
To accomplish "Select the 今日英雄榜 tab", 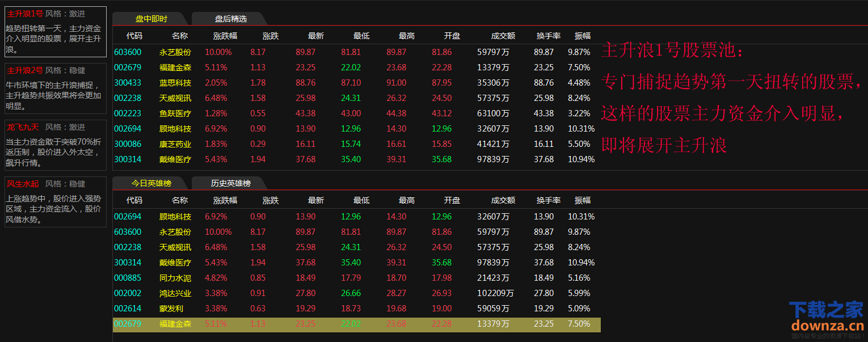I will click(x=151, y=183).
